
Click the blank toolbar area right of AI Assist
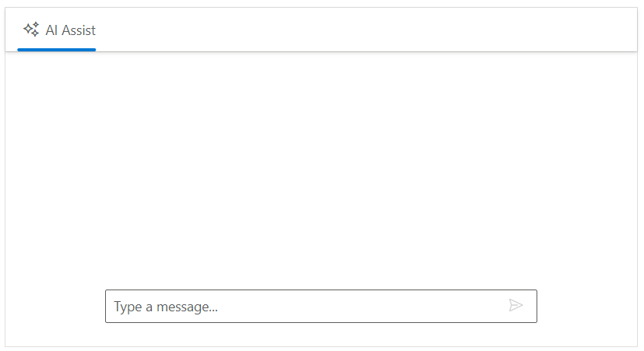(366, 30)
